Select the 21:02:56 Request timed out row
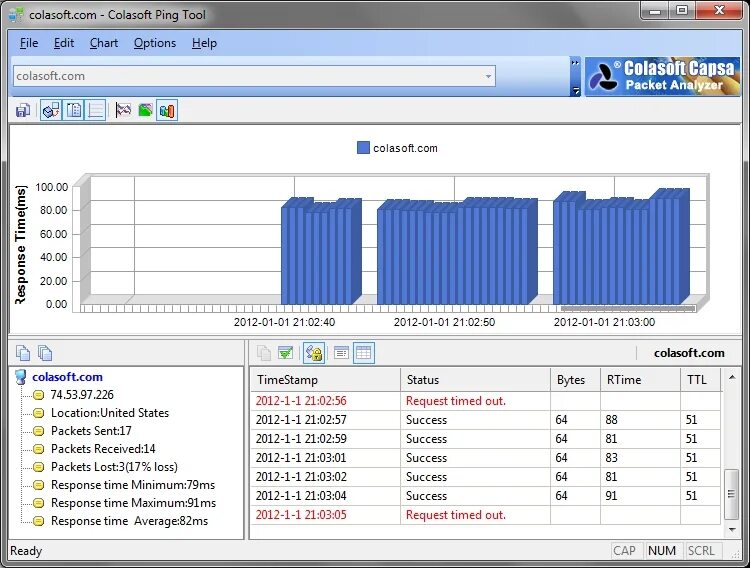 (485, 401)
